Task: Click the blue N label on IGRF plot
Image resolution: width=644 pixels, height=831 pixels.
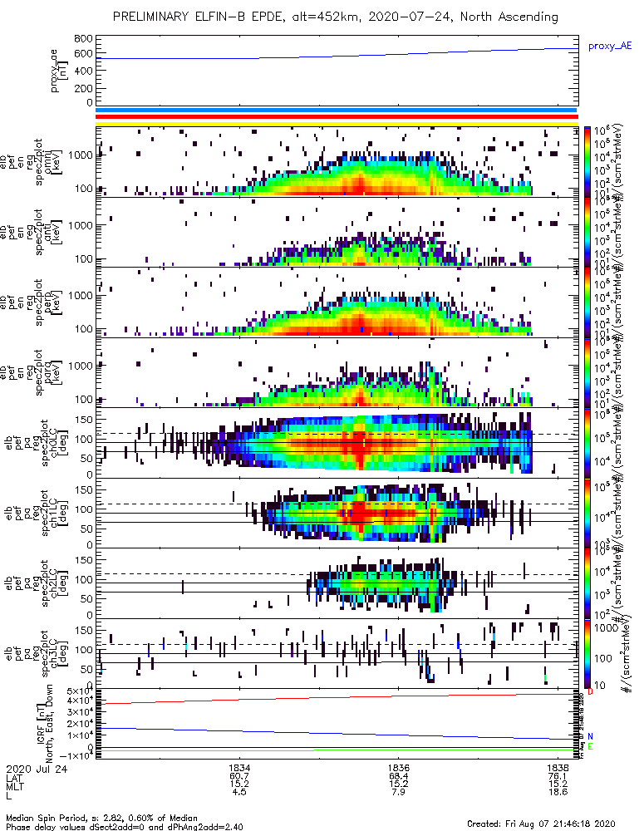Action: tap(590, 736)
